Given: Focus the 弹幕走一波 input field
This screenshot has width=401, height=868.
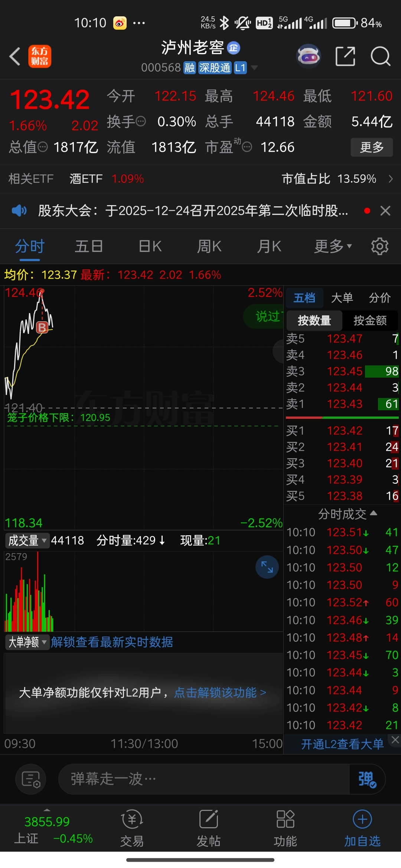Looking at the screenshot, I should tap(203, 779).
